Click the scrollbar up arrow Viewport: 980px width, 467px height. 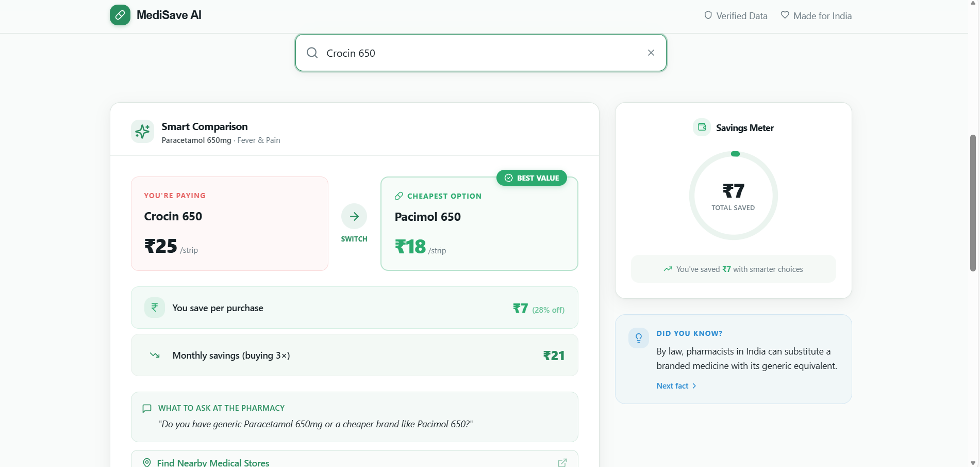[x=973, y=3]
